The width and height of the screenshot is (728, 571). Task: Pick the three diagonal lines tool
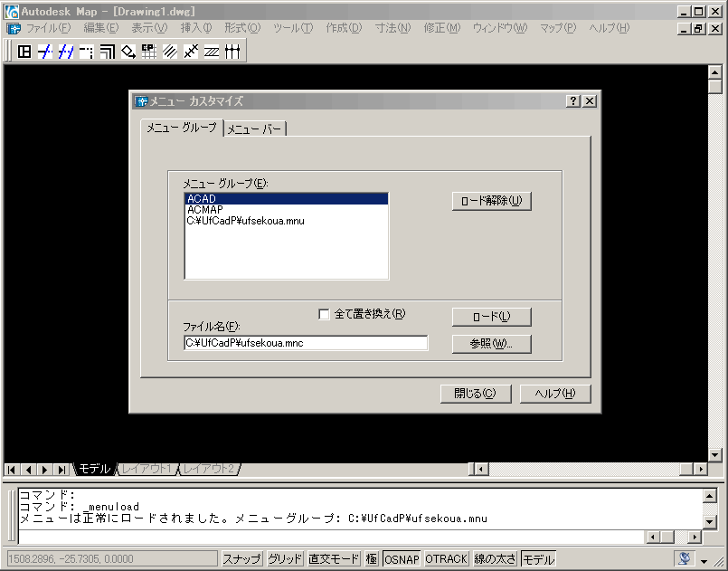pos(169,51)
